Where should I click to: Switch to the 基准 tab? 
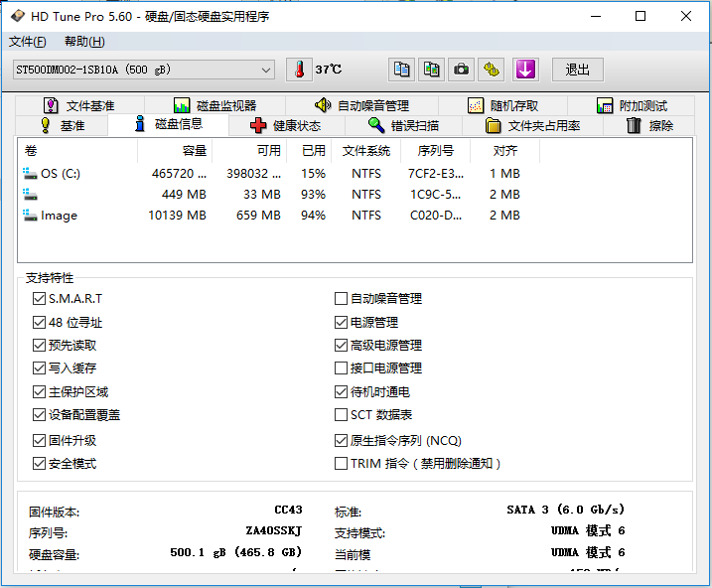pyautogui.click(x=63, y=125)
